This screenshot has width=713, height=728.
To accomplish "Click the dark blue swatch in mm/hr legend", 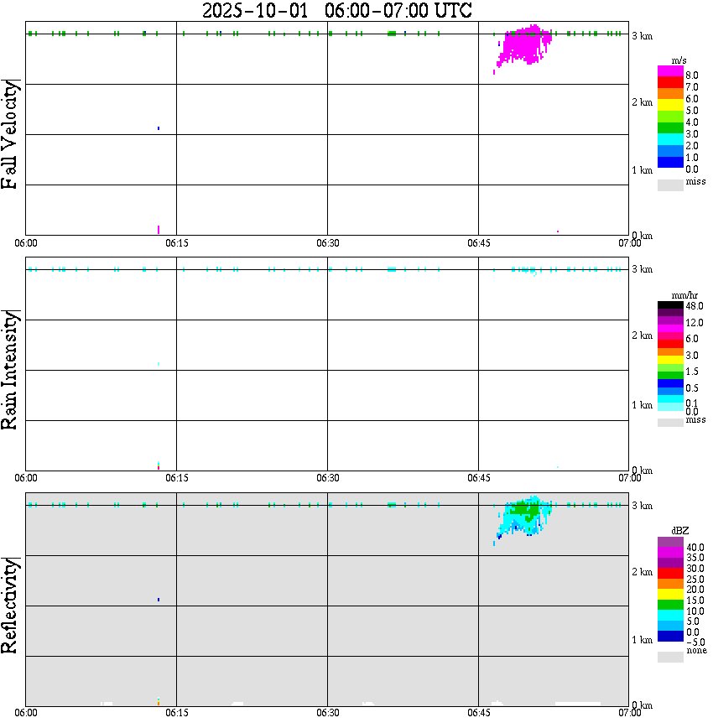I will click(x=670, y=383).
